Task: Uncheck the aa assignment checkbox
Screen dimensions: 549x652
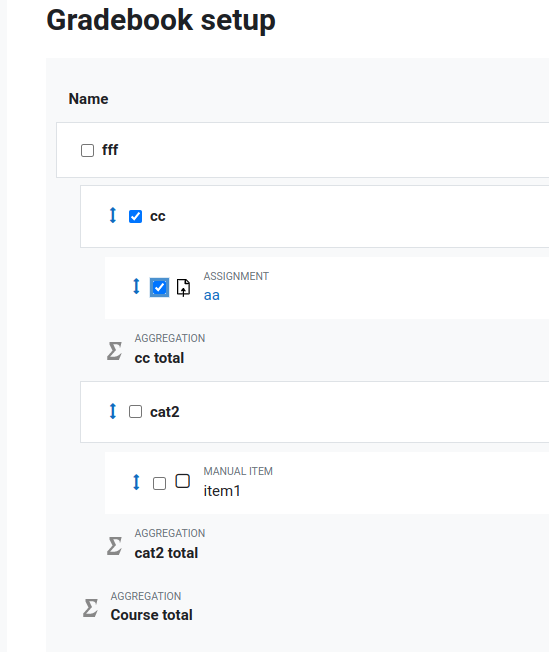Action: tap(159, 287)
